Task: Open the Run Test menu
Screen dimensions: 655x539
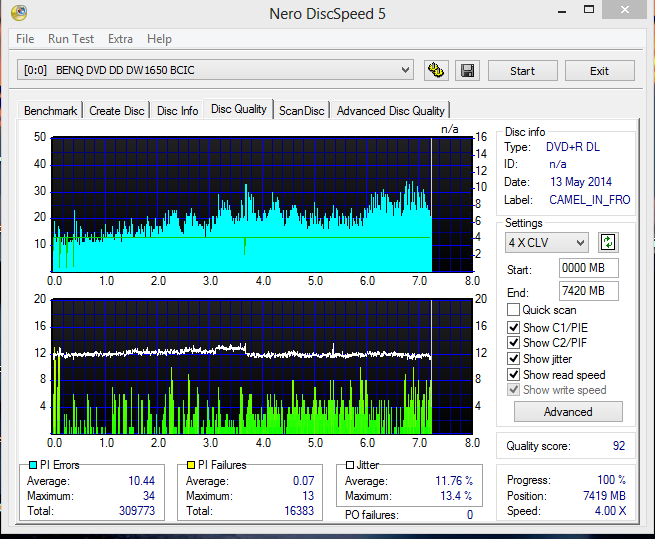Action: point(71,39)
